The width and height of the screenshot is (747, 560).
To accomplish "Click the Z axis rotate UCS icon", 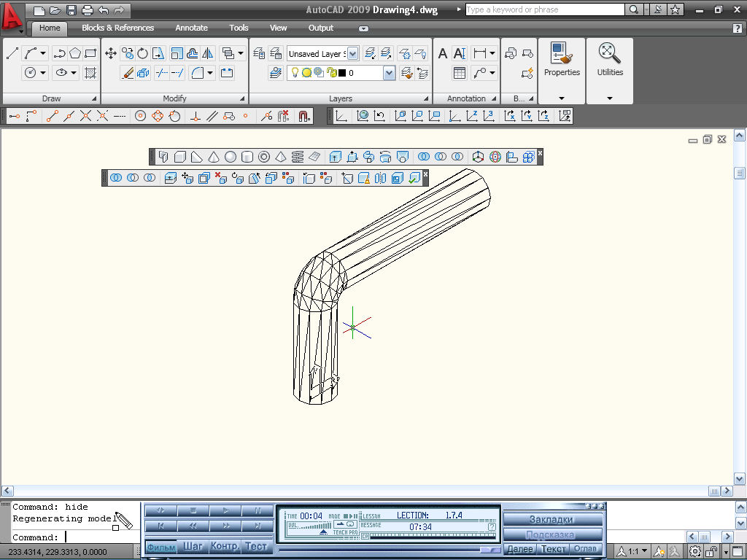I will [x=543, y=116].
